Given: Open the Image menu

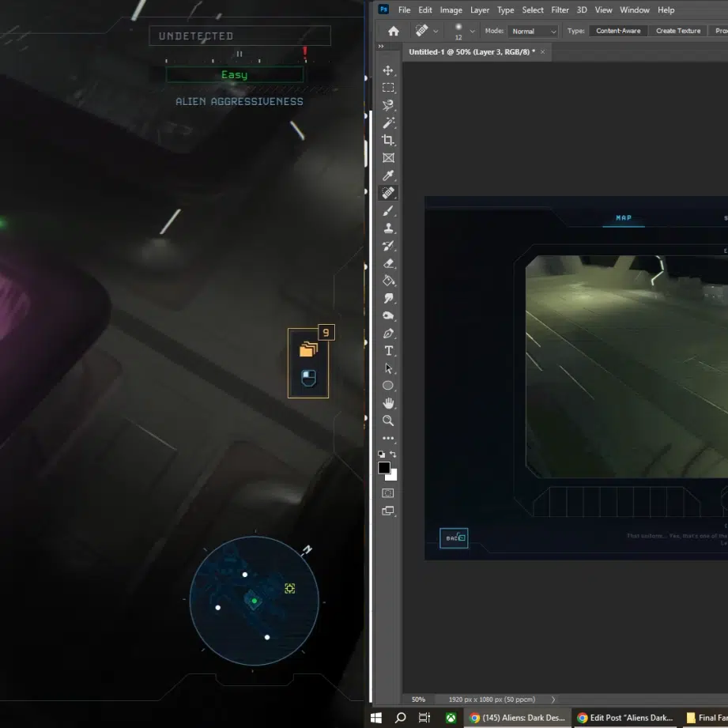Looking at the screenshot, I should tap(451, 10).
